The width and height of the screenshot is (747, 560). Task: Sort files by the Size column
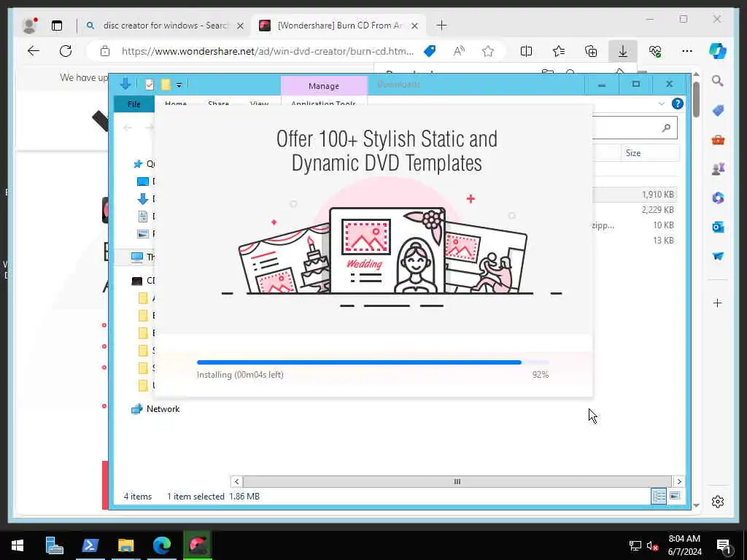[650, 153]
